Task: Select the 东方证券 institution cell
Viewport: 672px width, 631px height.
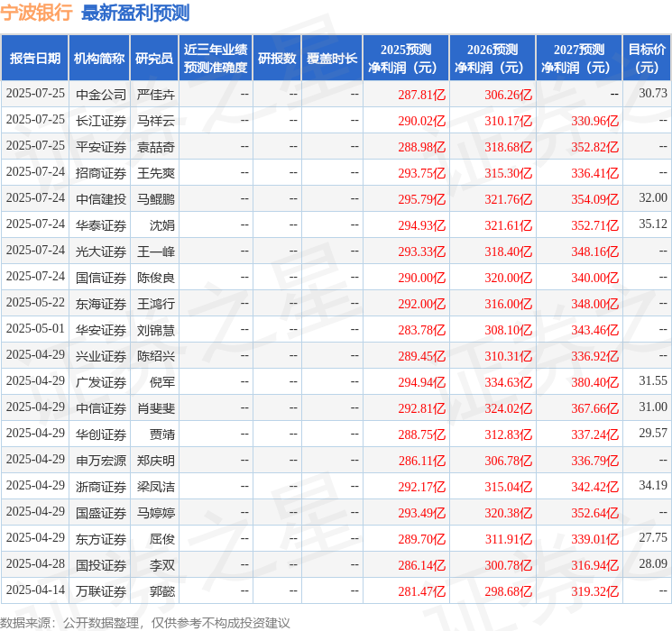Action: 101,539
